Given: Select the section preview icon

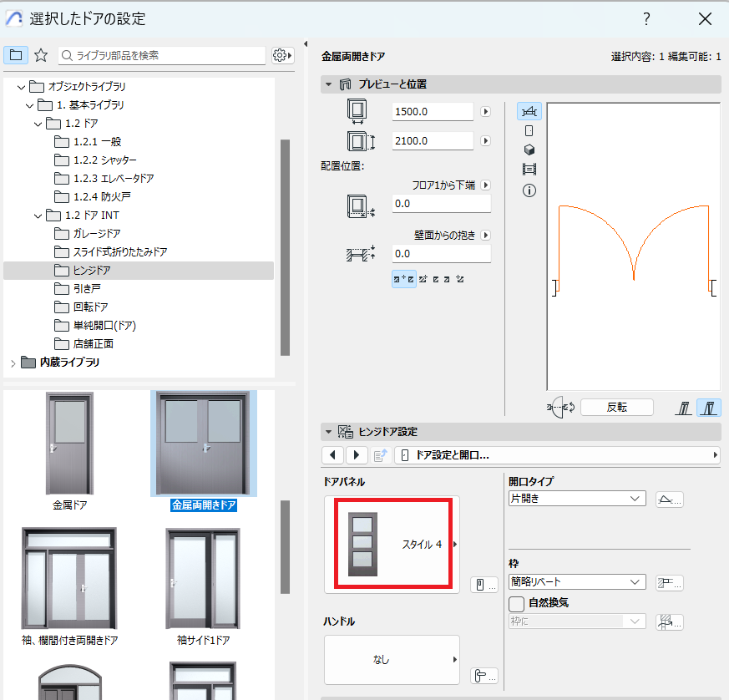Looking at the screenshot, I should pyautogui.click(x=529, y=169).
